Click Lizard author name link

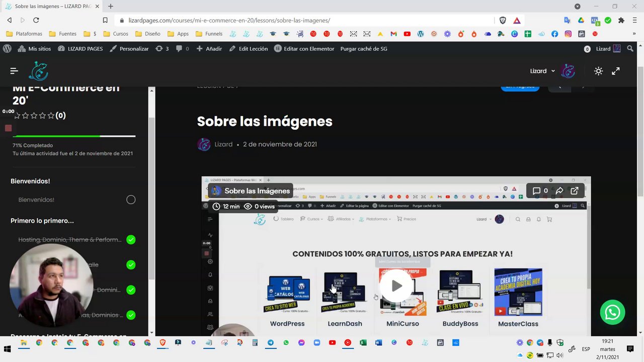coord(223,144)
